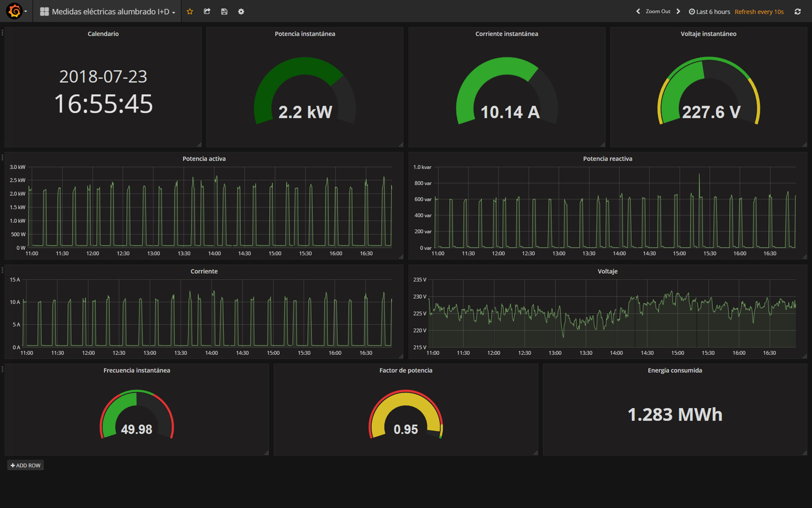The width and height of the screenshot is (812, 508).
Task: Grab the Voltaje instantáneo panel resize handle
Action: pos(804,144)
